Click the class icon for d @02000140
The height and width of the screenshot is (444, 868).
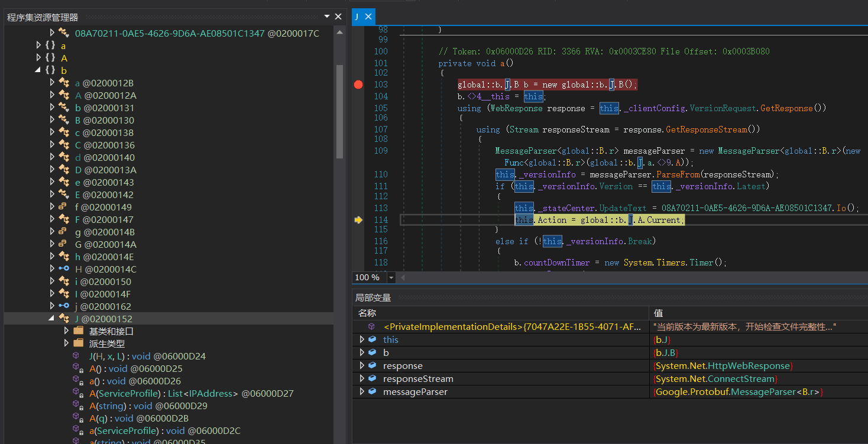64,157
